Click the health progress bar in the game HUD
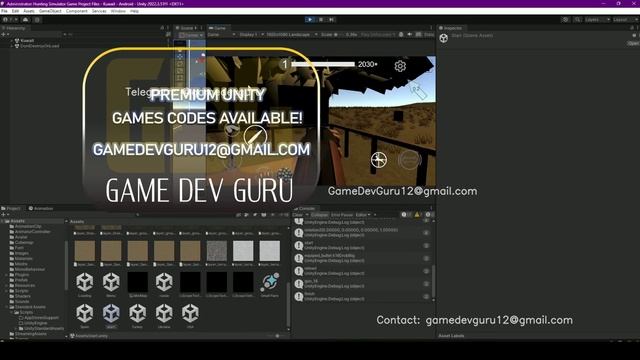Image resolution: width=640 pixels, height=360 pixels. (323, 64)
